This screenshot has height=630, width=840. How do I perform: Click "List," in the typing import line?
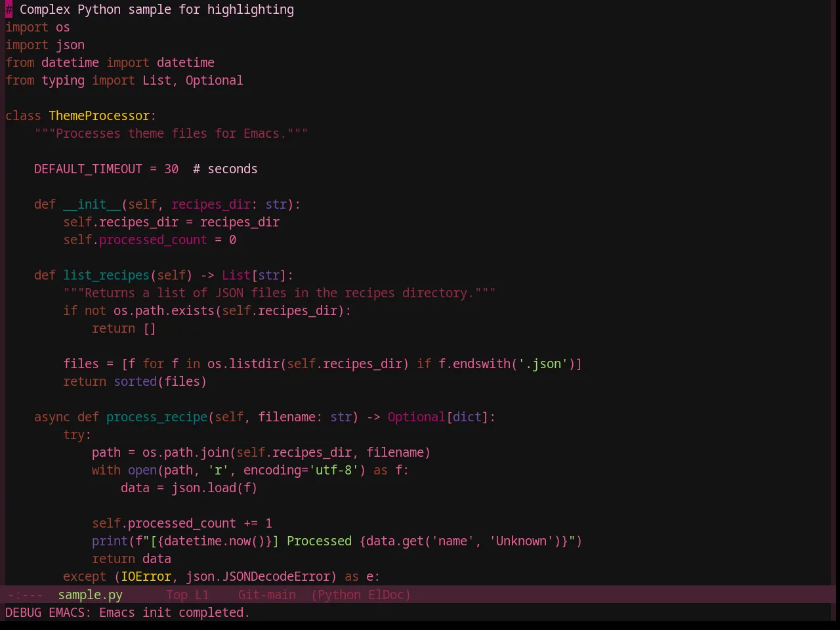(x=160, y=80)
